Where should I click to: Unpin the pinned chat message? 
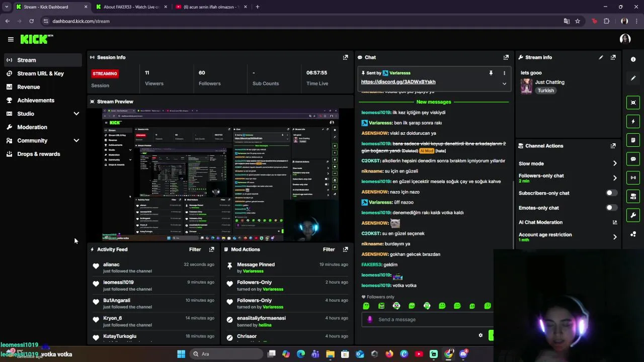[491, 73]
